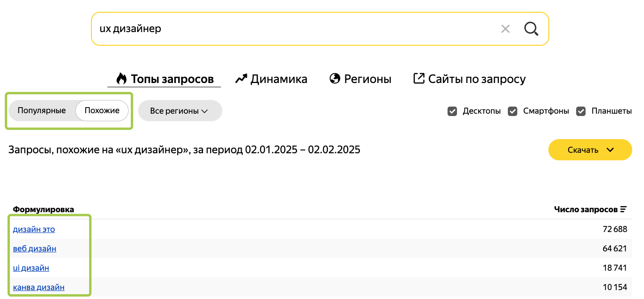Image resolution: width=644 pixels, height=299 pixels.
Task: Disable the Десктопы checkbox
Action: point(452,111)
